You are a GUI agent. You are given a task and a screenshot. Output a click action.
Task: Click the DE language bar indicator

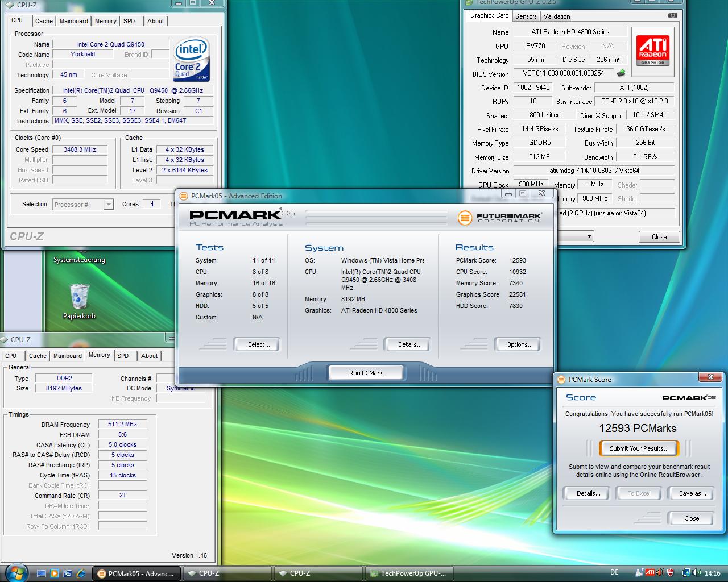pos(614,573)
